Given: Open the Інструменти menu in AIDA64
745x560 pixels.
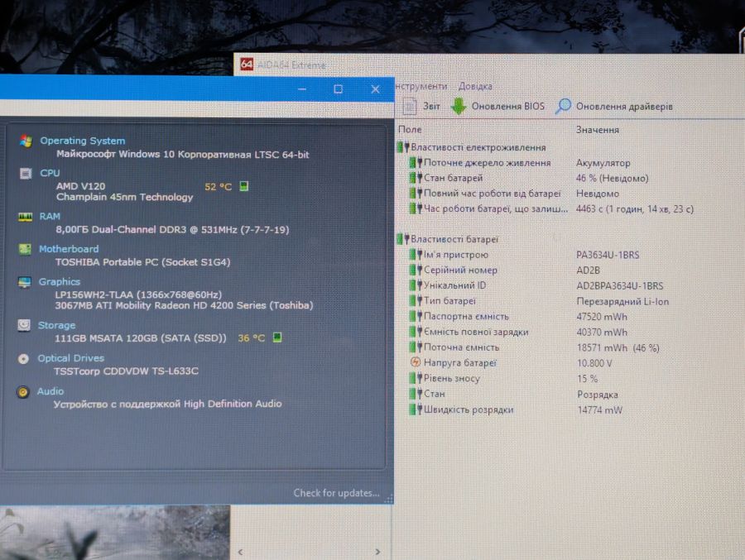Looking at the screenshot, I should point(421,87).
